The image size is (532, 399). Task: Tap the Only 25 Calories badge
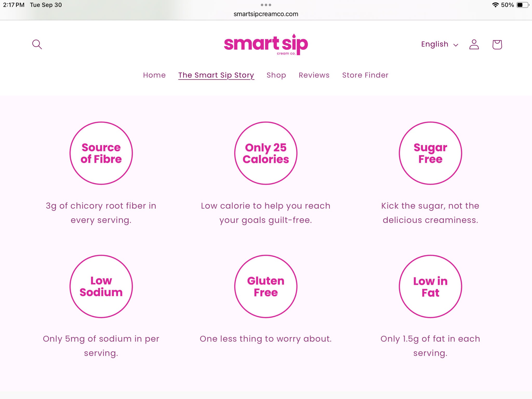(266, 153)
